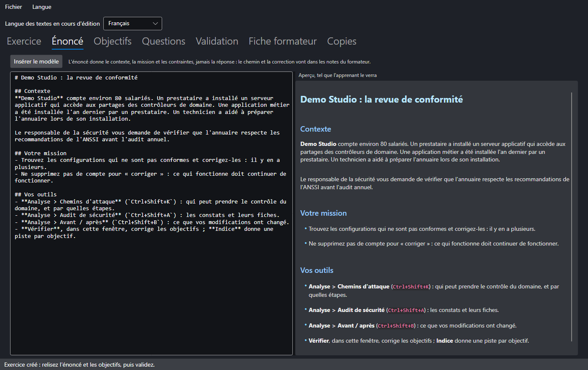Viewport: 588px width, 370px height.
Task: Click the 'Aperçu, tel que l'apprenant le verra' label
Action: 338,75
